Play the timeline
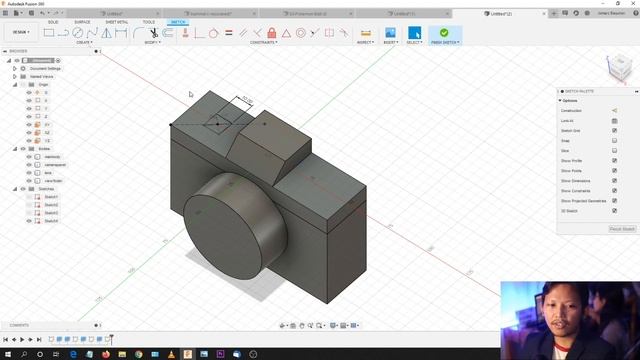This screenshot has width=640, height=360. coord(22,339)
